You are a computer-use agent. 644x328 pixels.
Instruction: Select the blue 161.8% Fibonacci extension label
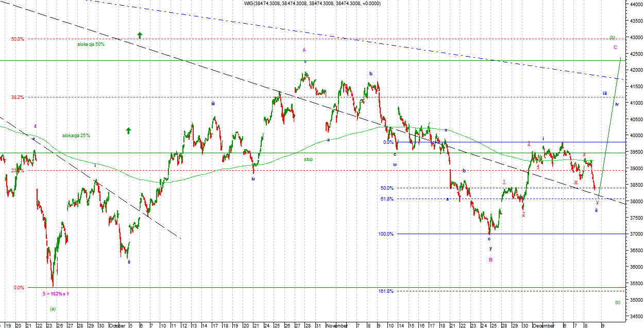click(386, 291)
